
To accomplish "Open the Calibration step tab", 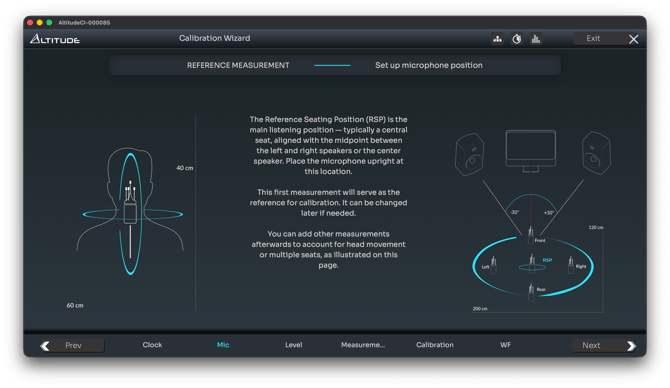I will 435,345.
